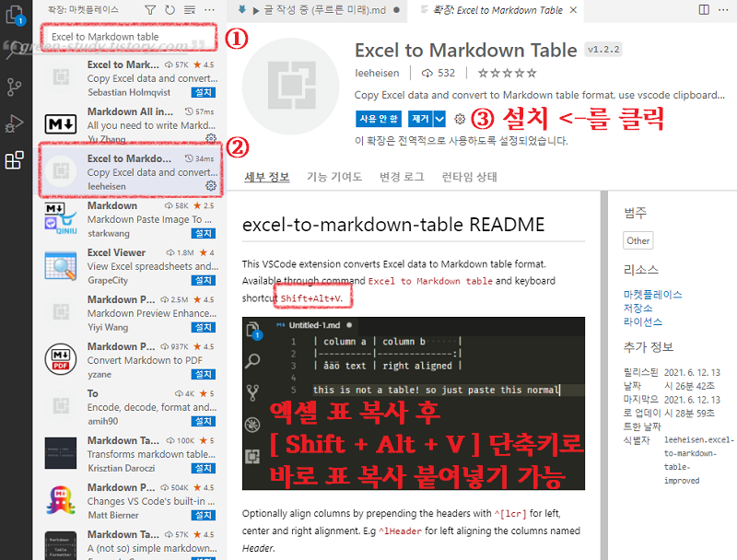Open the 저장소 repository link

pos(638,309)
